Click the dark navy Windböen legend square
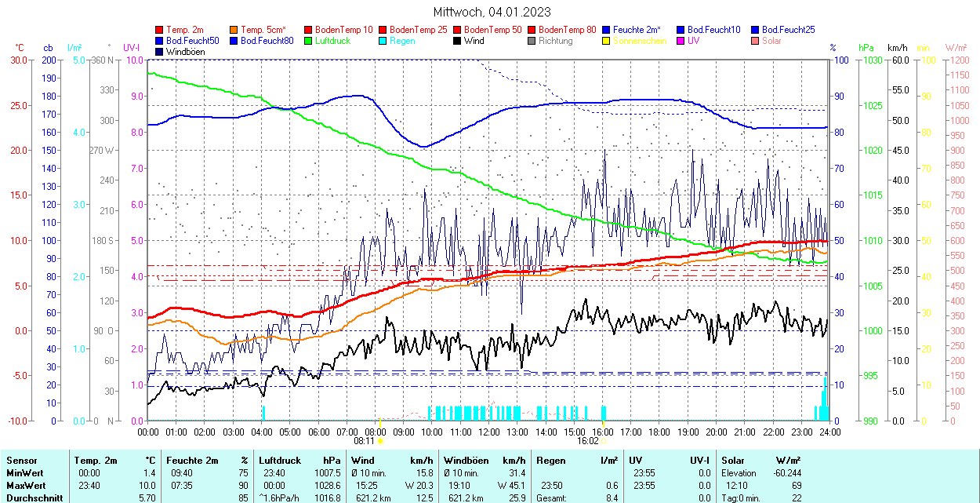The height and width of the screenshot is (503, 980). (x=160, y=52)
